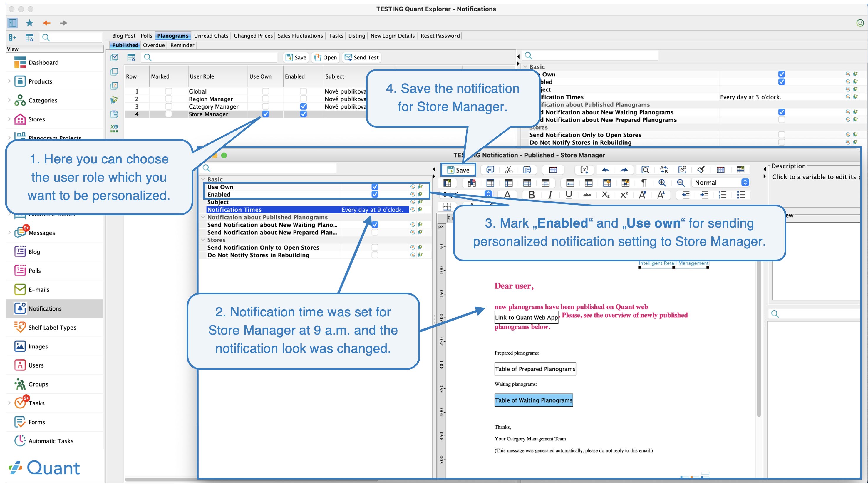
Task: Collapse Notification about Published Planograms group
Action: (x=203, y=217)
